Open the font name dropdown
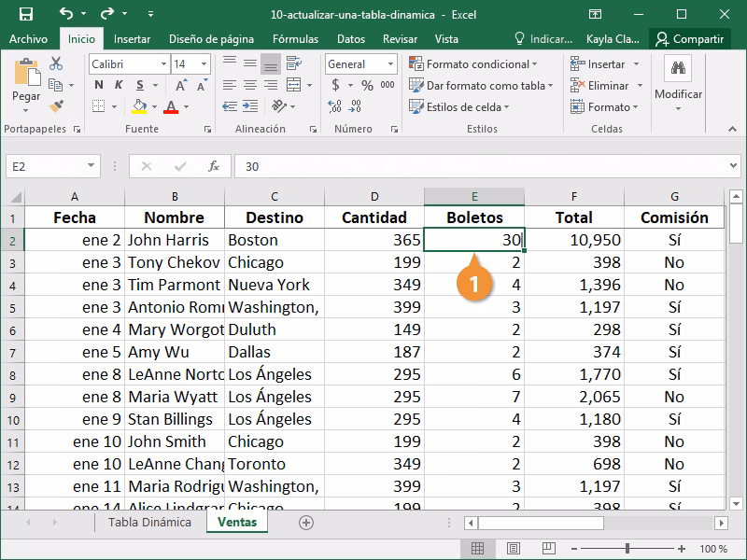Viewport: 747px width, 560px height. pyautogui.click(x=163, y=63)
